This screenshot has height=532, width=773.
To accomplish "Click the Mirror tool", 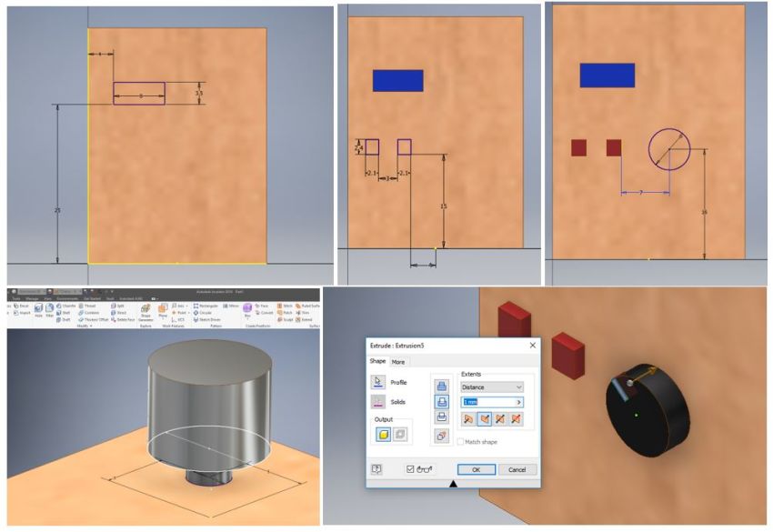I will pyautogui.click(x=231, y=306).
